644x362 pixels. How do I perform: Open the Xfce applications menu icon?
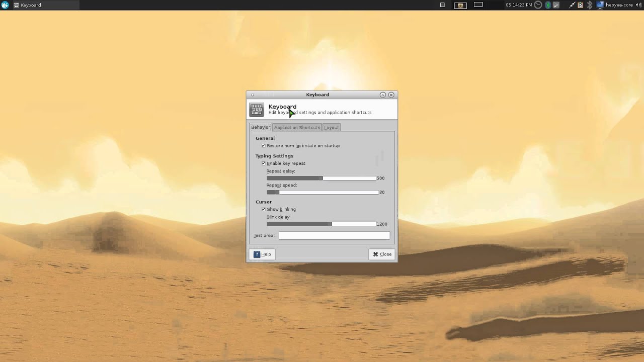(5, 5)
